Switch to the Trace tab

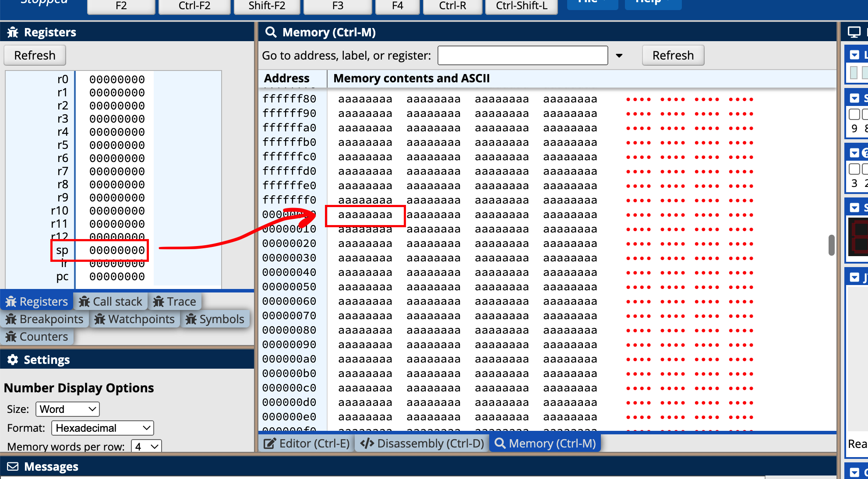point(175,302)
